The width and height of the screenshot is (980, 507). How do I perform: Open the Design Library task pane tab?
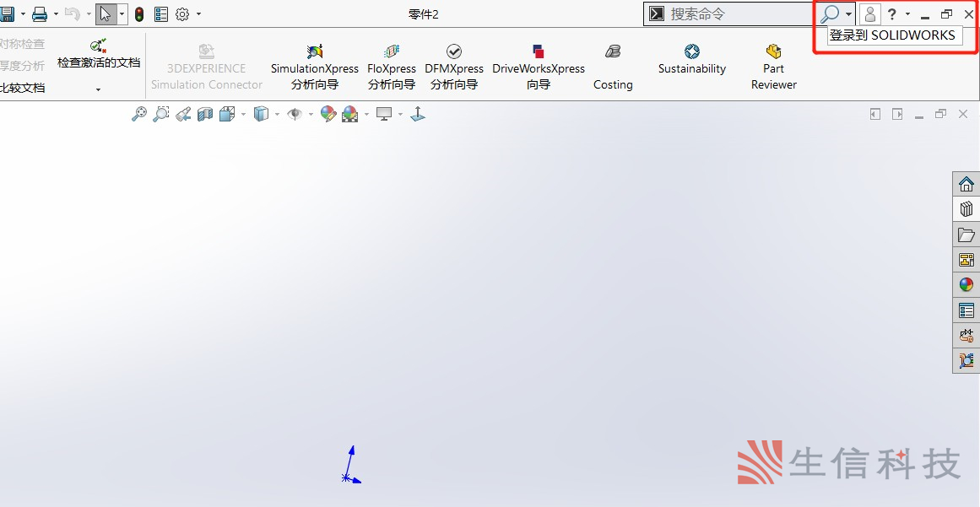pyautogui.click(x=966, y=209)
